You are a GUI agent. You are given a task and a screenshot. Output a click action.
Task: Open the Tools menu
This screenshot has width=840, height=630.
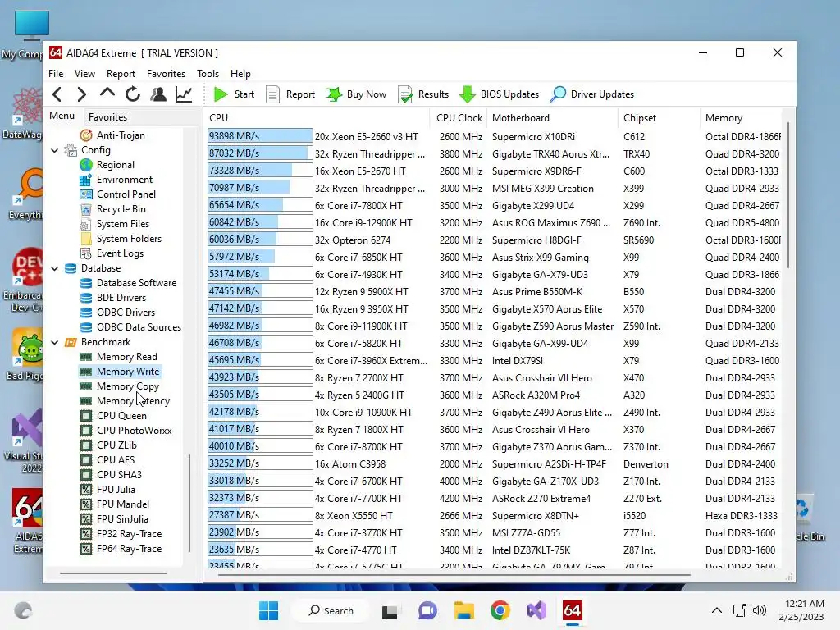click(x=208, y=73)
